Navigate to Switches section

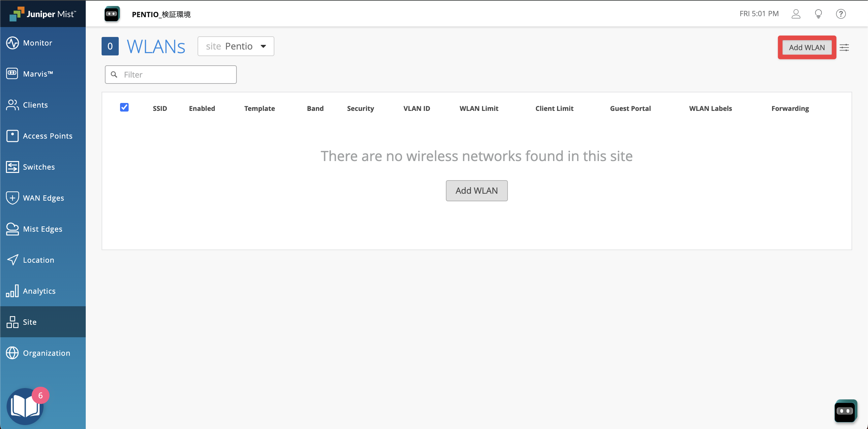tap(39, 166)
